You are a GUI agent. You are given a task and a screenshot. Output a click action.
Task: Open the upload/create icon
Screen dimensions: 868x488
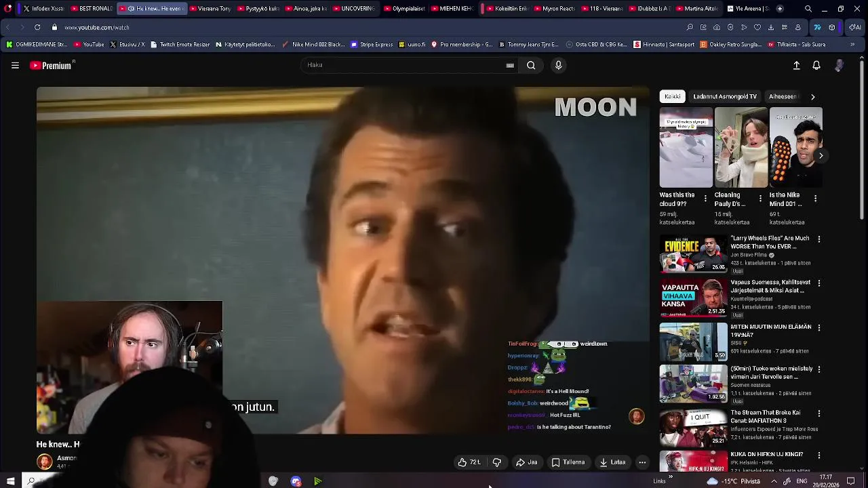796,66
